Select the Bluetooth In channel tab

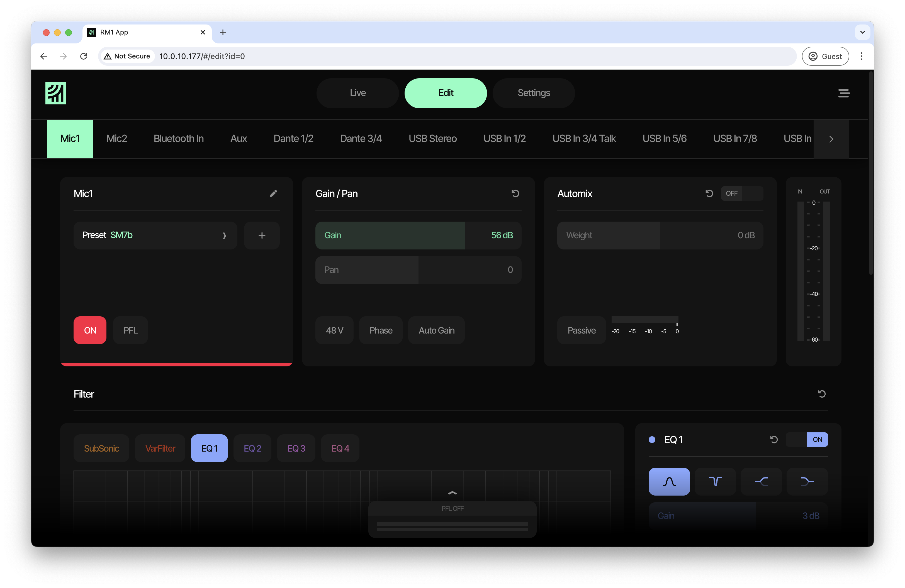tap(179, 139)
